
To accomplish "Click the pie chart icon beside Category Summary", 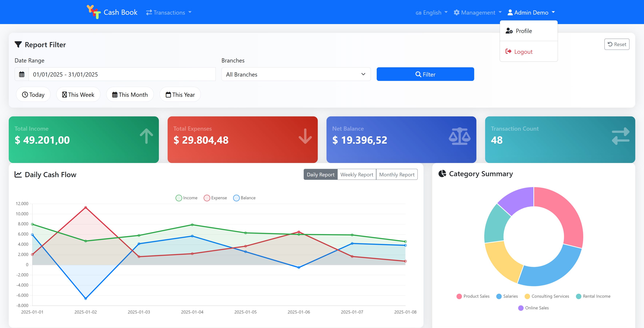I will pos(442,173).
